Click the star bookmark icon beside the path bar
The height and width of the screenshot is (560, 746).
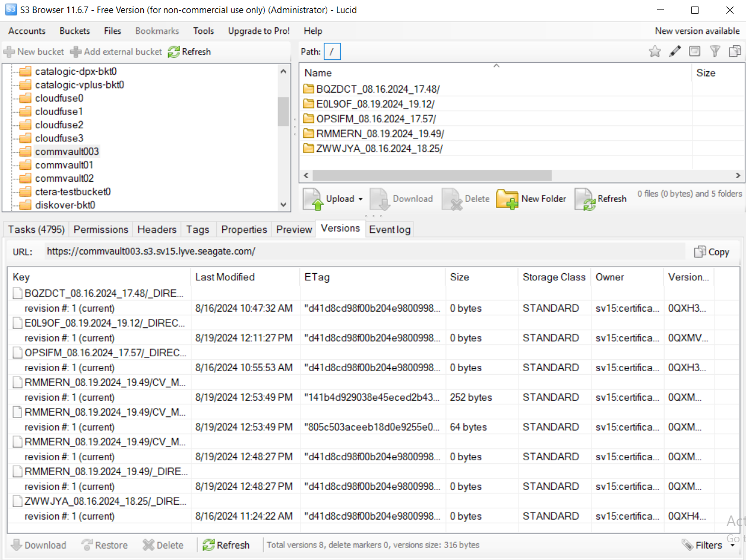click(x=655, y=52)
